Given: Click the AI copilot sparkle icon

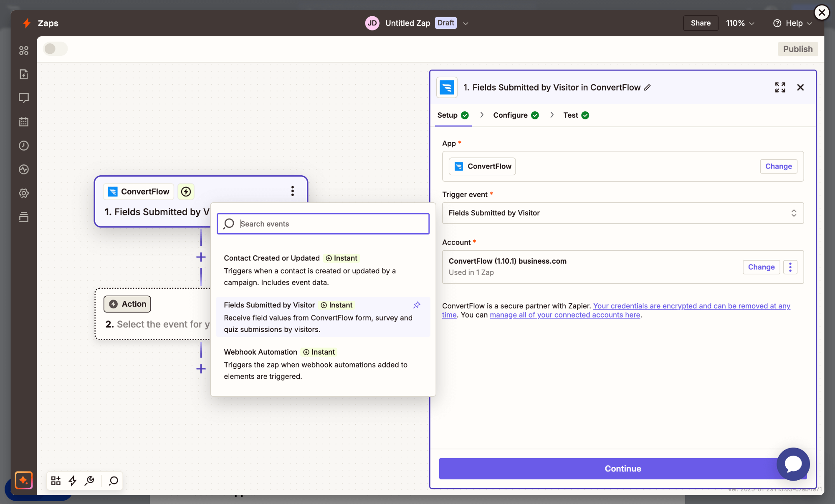Looking at the screenshot, I should (24, 480).
